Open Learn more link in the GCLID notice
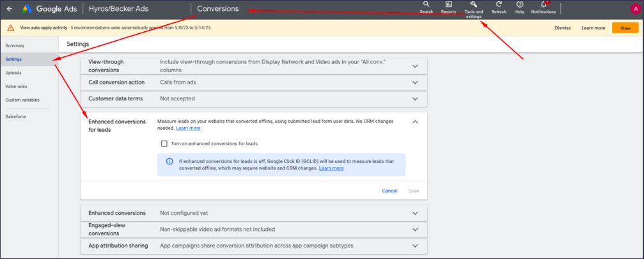The height and width of the screenshot is (259, 644). coord(331,168)
